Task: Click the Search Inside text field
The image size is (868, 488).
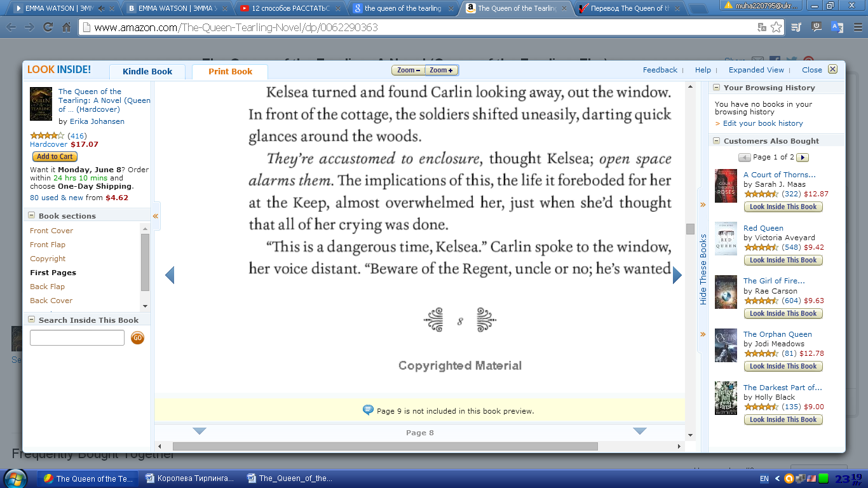Action: tap(77, 338)
